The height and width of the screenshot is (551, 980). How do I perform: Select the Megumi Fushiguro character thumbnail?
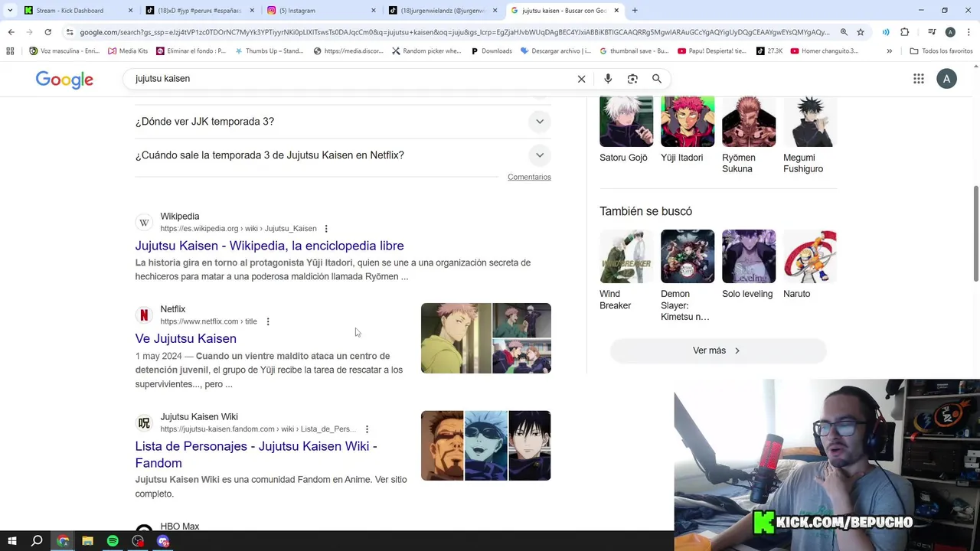click(x=810, y=121)
